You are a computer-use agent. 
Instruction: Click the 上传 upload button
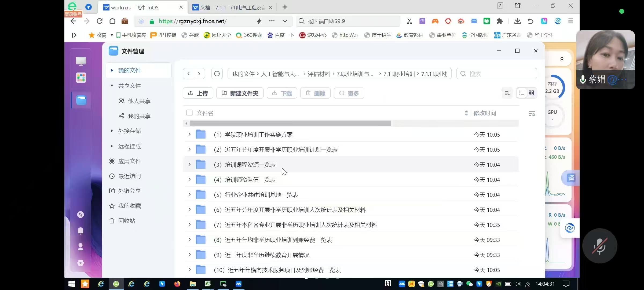pos(198,93)
